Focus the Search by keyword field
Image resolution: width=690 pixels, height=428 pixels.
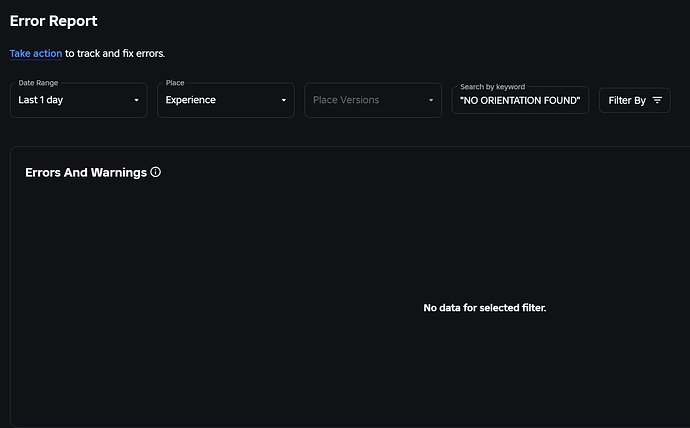click(520, 100)
